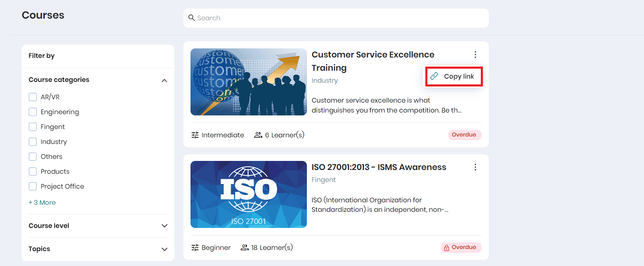Screen dimensions: 644x266
Task: Show more categories via + 3 More
Action: [42, 202]
